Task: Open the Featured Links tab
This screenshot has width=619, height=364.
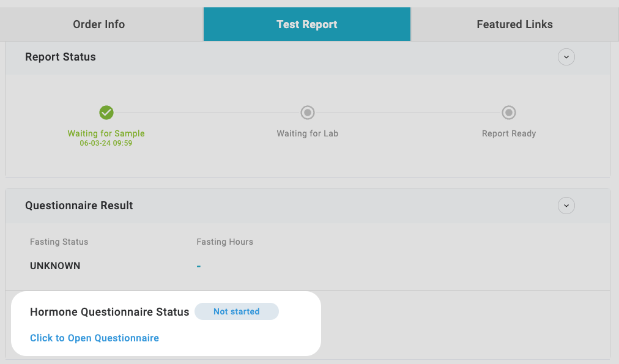Action: point(514,24)
